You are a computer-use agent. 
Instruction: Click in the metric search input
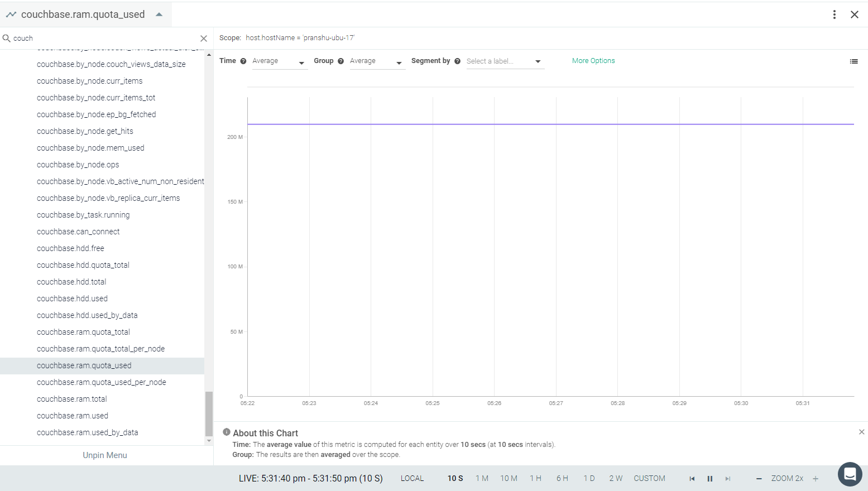pyautogui.click(x=105, y=38)
